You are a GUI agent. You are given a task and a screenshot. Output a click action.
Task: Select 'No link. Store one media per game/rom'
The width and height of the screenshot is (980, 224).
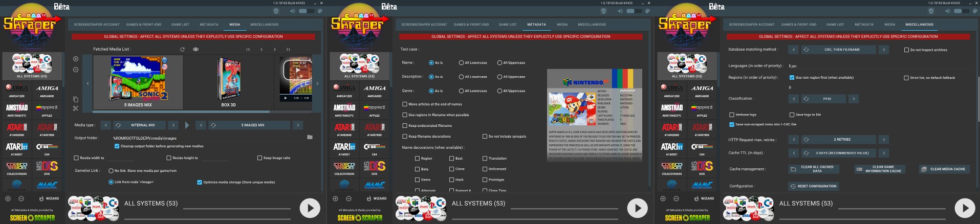111,171
